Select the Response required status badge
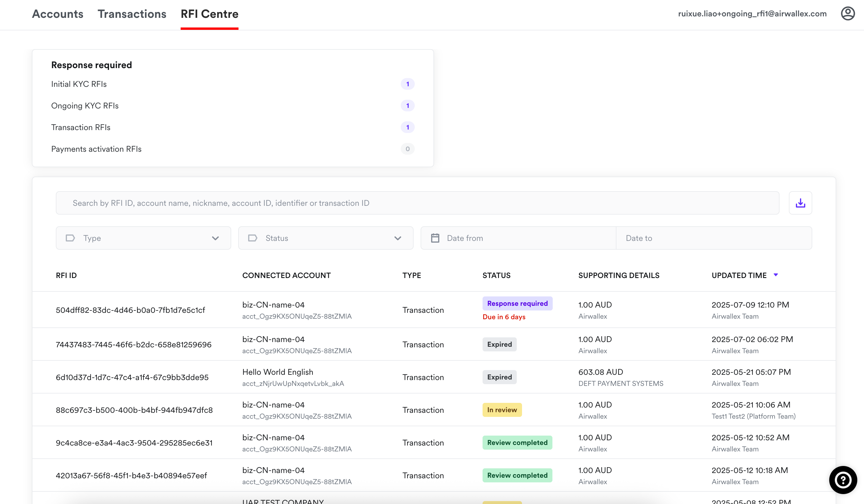 coord(517,303)
